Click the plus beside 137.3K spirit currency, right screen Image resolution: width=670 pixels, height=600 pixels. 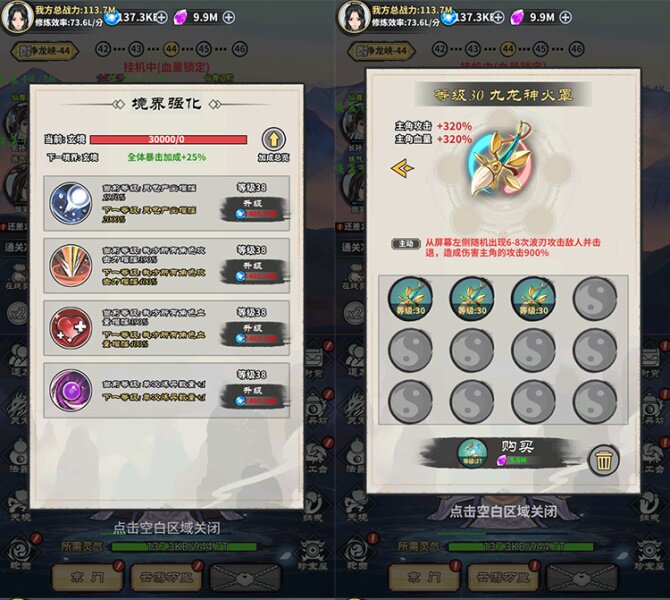click(498, 18)
